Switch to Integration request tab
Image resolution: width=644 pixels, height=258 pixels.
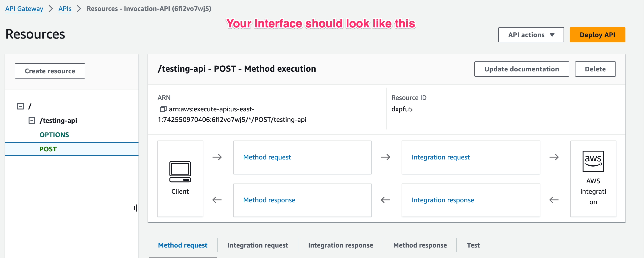click(x=258, y=245)
